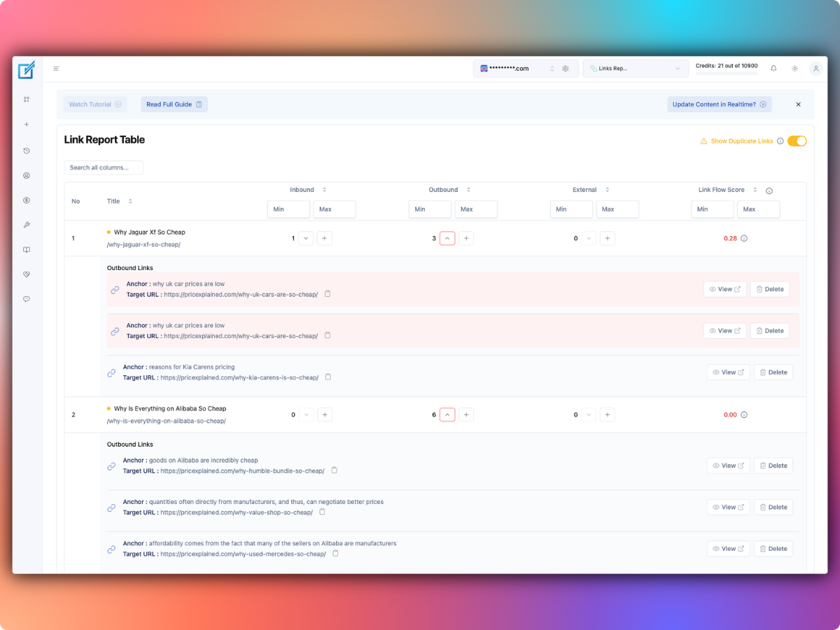Click the /why-is-everything-on-alibaba-so-cheap/ path

click(x=167, y=421)
